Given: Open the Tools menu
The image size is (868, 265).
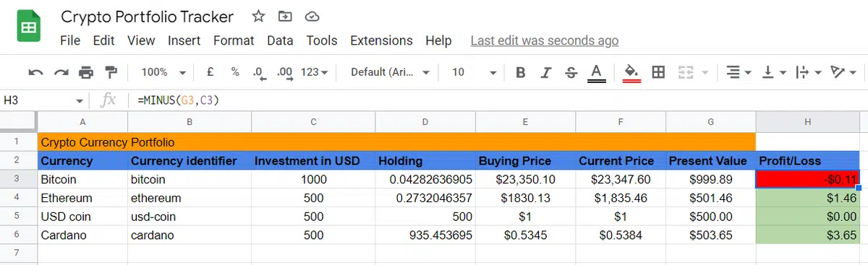Looking at the screenshot, I should (x=322, y=40).
